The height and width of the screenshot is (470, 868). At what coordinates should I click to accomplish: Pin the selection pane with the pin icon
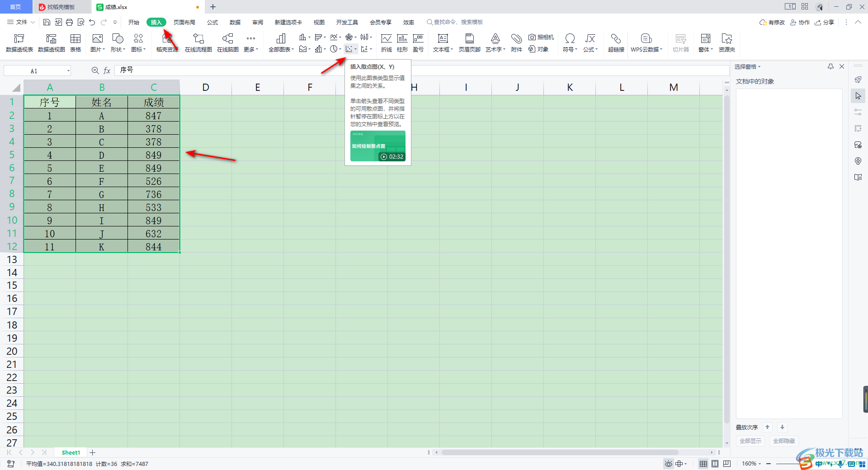click(830, 66)
